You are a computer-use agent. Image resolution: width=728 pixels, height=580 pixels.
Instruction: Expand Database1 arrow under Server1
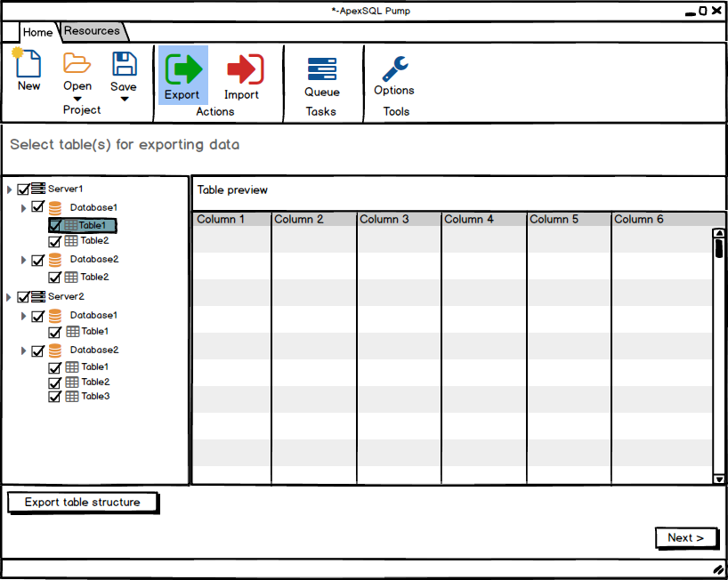pyautogui.click(x=23, y=208)
